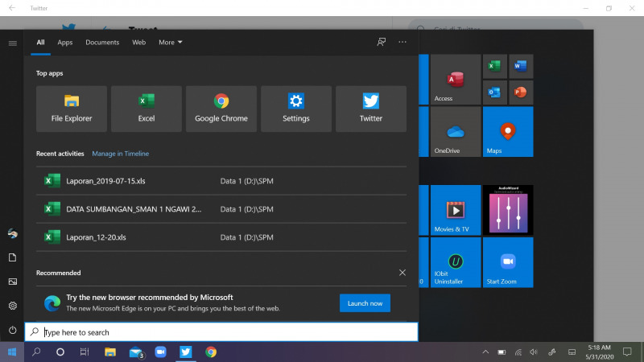Open DATA SUMBANGAN_SMAN 1 NGAWI recent file

(221, 209)
